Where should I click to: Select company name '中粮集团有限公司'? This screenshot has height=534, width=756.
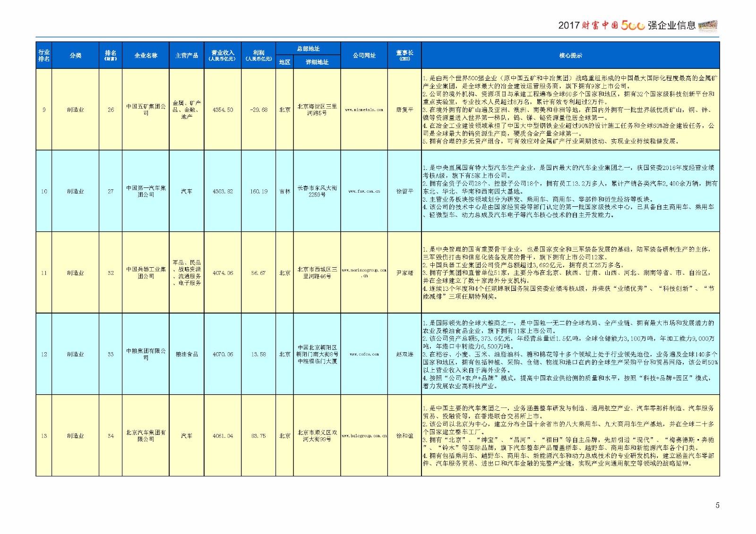(x=146, y=354)
